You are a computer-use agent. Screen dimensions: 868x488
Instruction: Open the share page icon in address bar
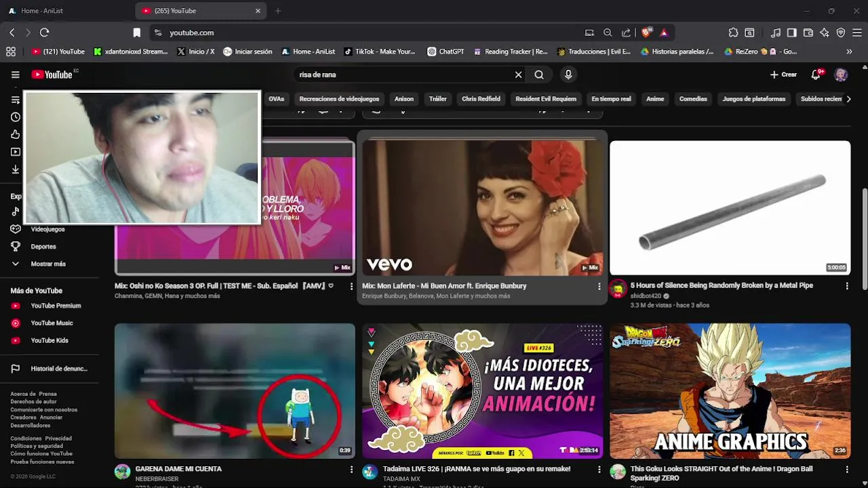[x=626, y=33]
